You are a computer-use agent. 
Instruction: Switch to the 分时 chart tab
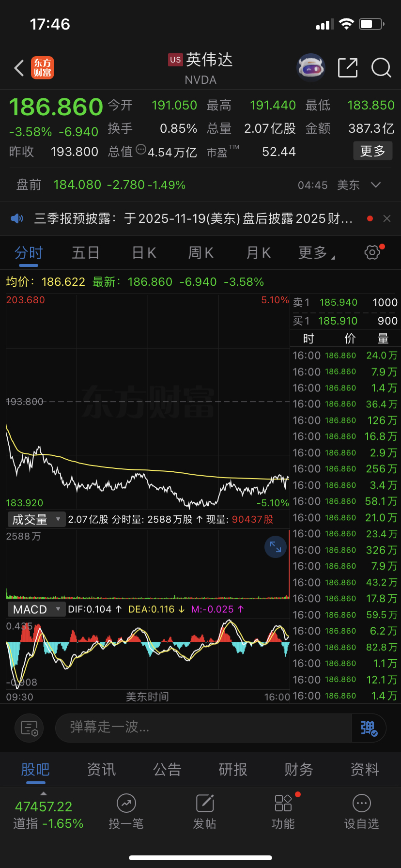[x=29, y=252]
